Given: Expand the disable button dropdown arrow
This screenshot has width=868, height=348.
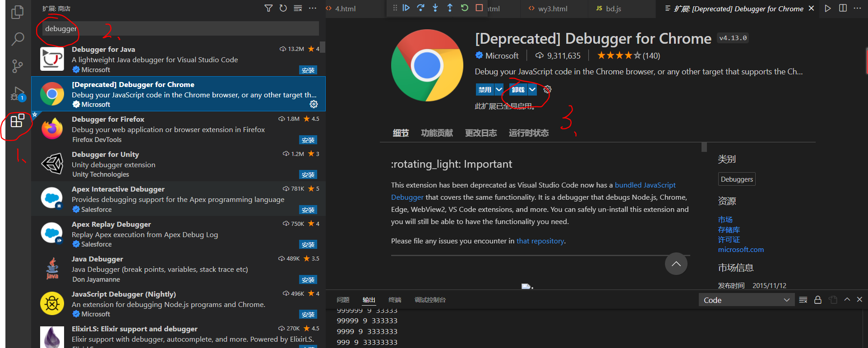Looking at the screenshot, I should pyautogui.click(x=499, y=89).
